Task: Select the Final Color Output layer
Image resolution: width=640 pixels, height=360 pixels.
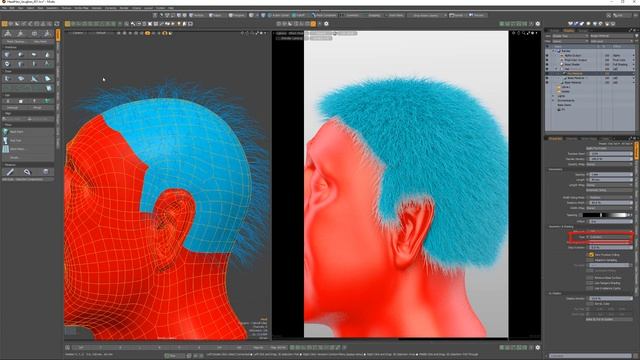Action: click(x=576, y=60)
